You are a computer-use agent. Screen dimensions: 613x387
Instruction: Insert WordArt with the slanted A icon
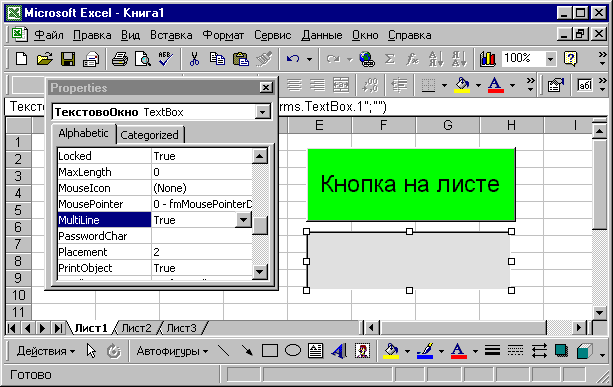339,351
